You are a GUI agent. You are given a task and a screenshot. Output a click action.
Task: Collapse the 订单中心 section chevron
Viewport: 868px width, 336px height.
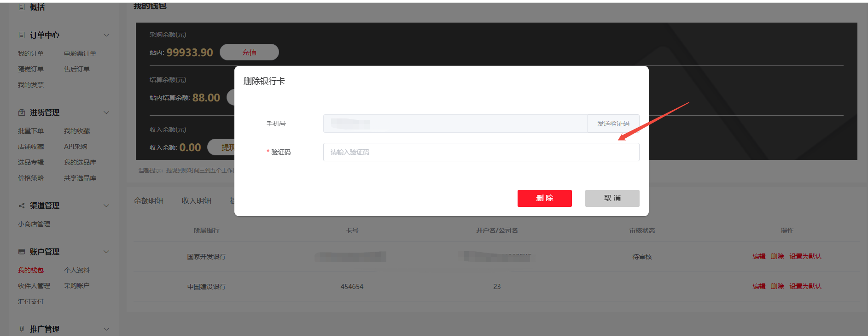pos(106,35)
